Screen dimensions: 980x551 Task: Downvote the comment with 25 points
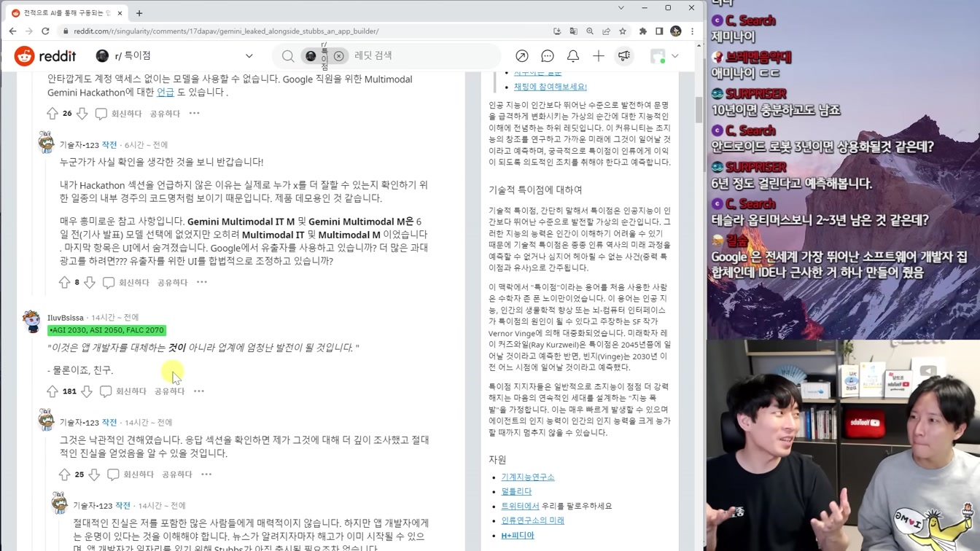(94, 474)
